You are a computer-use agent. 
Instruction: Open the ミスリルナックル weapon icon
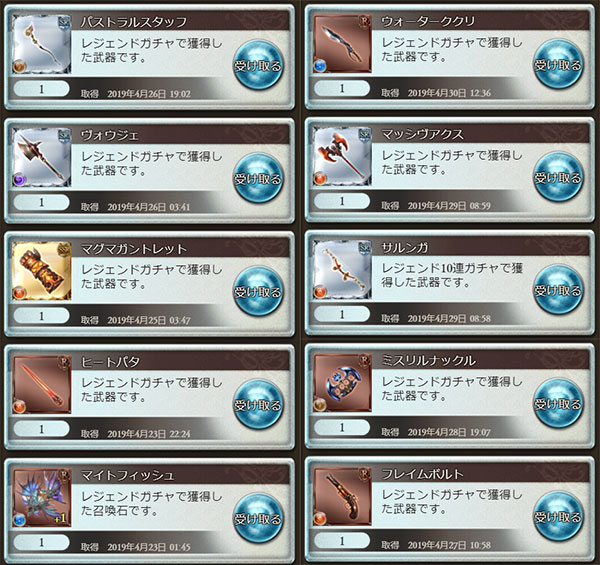coord(342,383)
